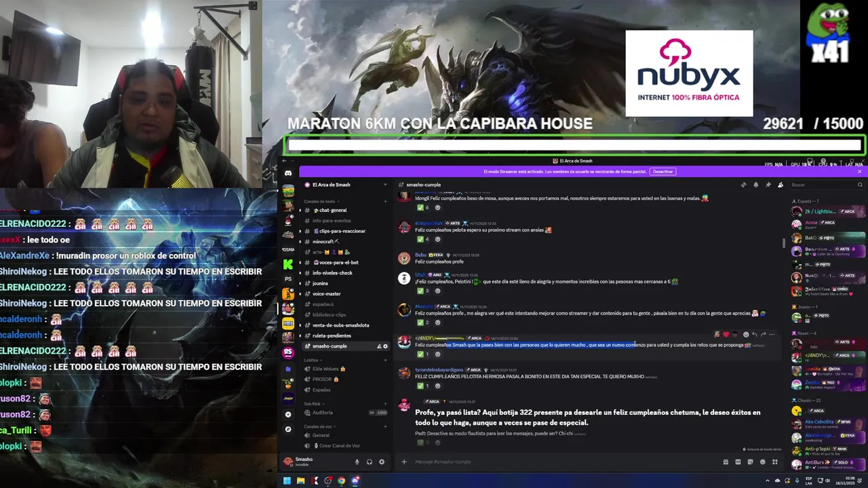Toggle the member list icon
This screenshot has width=868, height=488.
(x=780, y=184)
